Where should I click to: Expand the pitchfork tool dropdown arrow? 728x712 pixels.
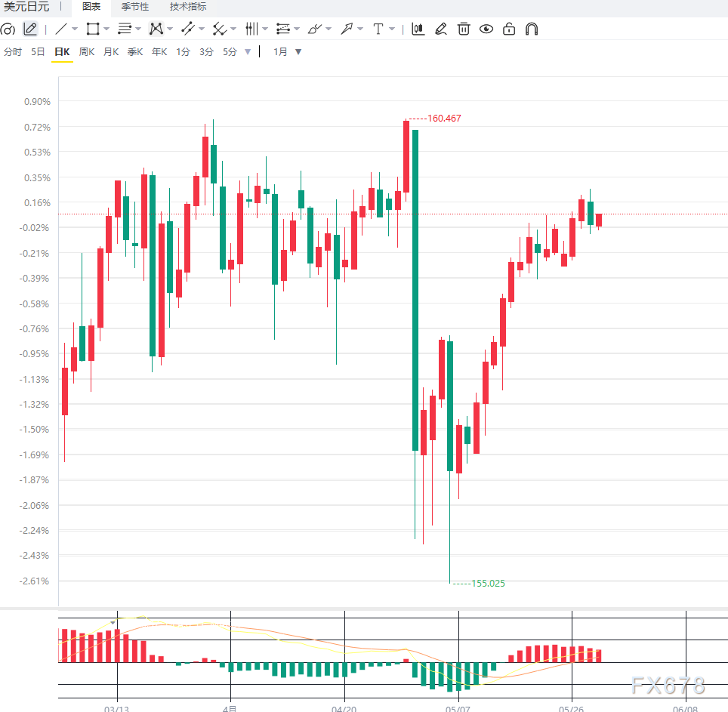pos(233,29)
